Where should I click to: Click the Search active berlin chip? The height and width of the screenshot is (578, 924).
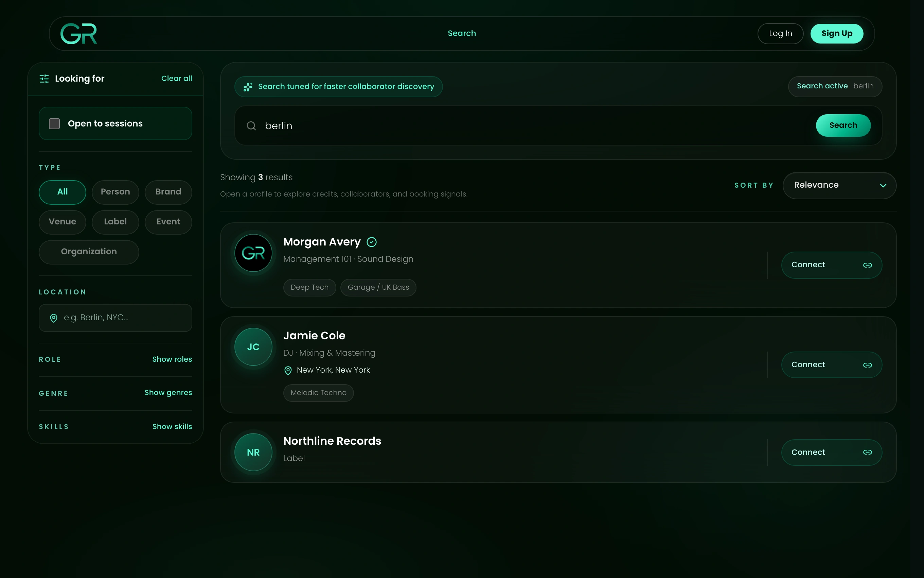click(835, 86)
